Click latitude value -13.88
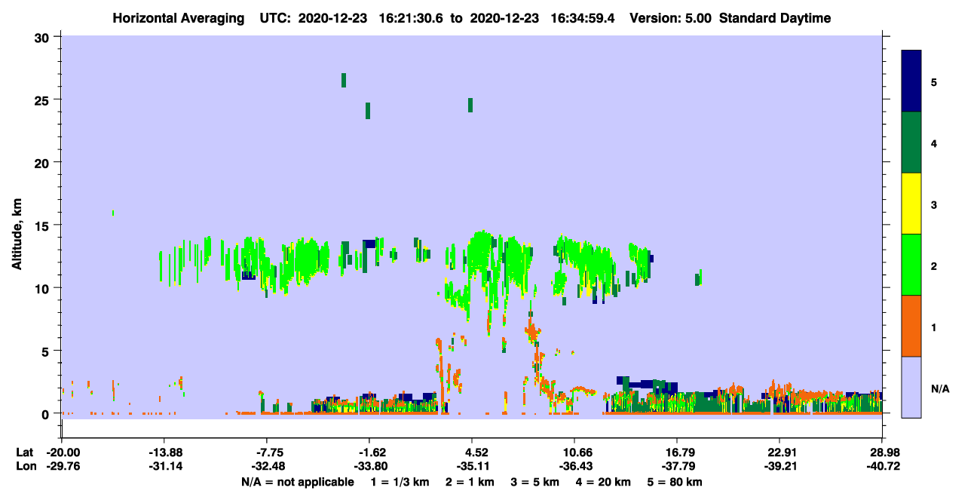 [x=164, y=452]
